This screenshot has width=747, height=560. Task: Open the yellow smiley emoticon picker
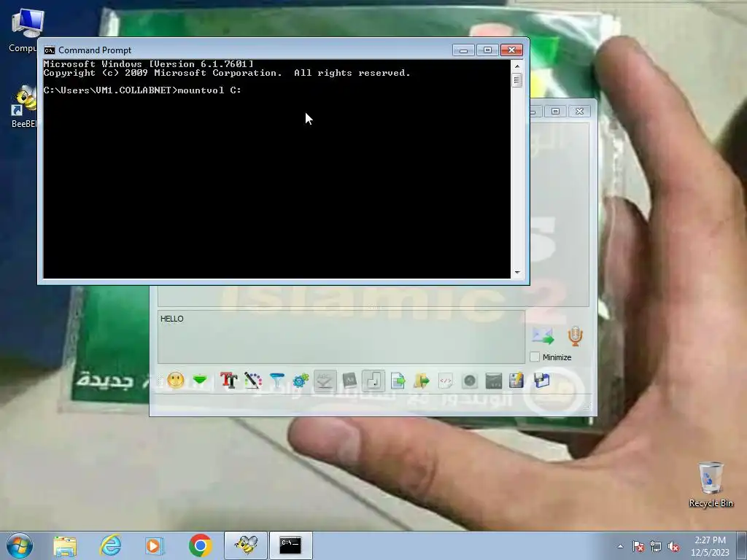(176, 380)
